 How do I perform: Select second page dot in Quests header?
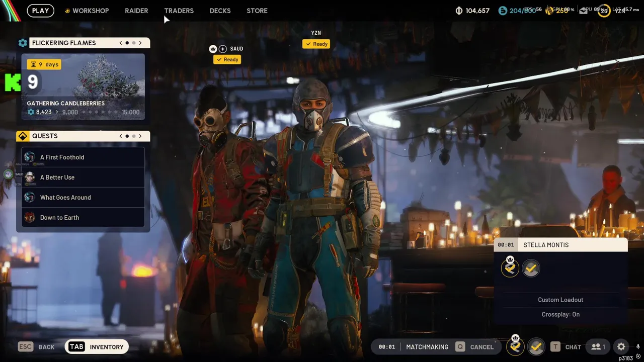(134, 136)
